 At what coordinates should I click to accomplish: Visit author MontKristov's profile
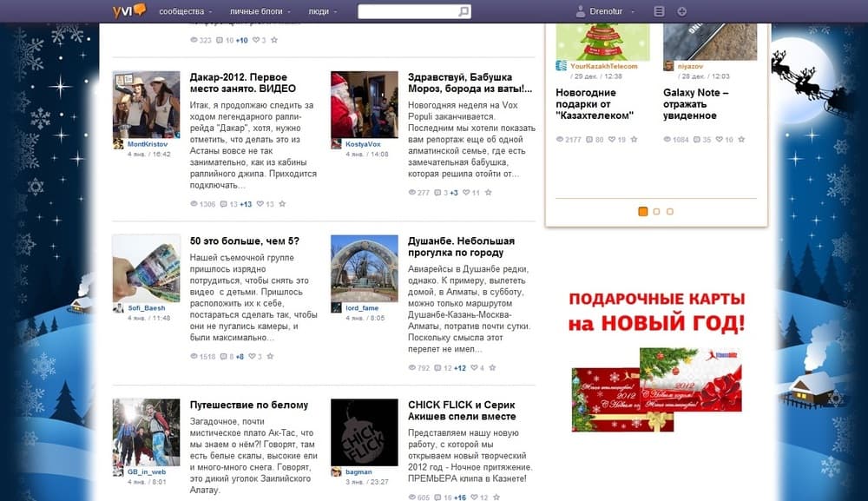[x=148, y=144]
